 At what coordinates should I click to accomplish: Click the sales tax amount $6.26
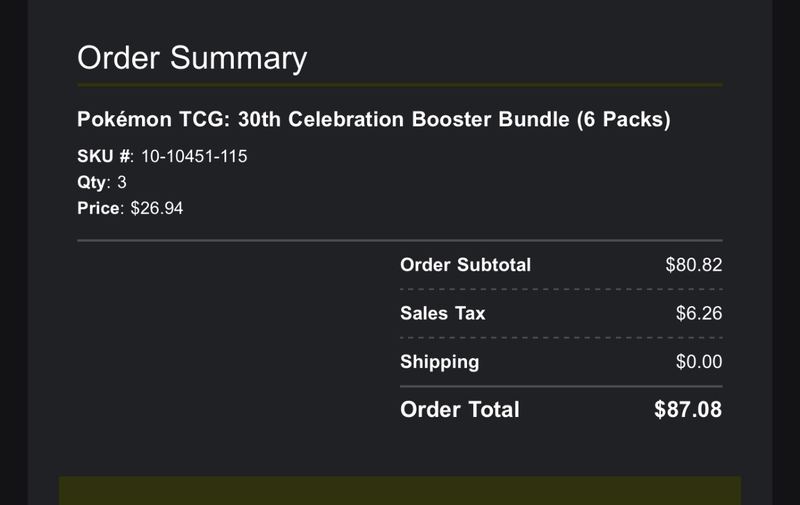click(x=699, y=313)
